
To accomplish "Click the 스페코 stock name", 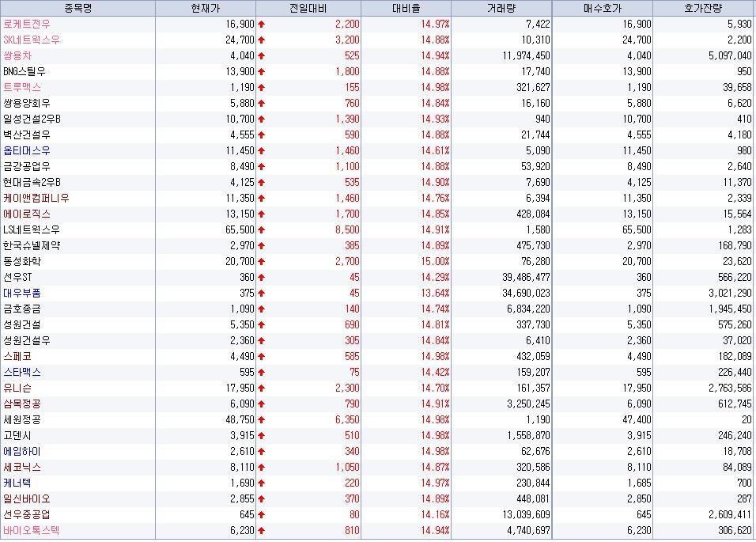I will [x=17, y=357].
